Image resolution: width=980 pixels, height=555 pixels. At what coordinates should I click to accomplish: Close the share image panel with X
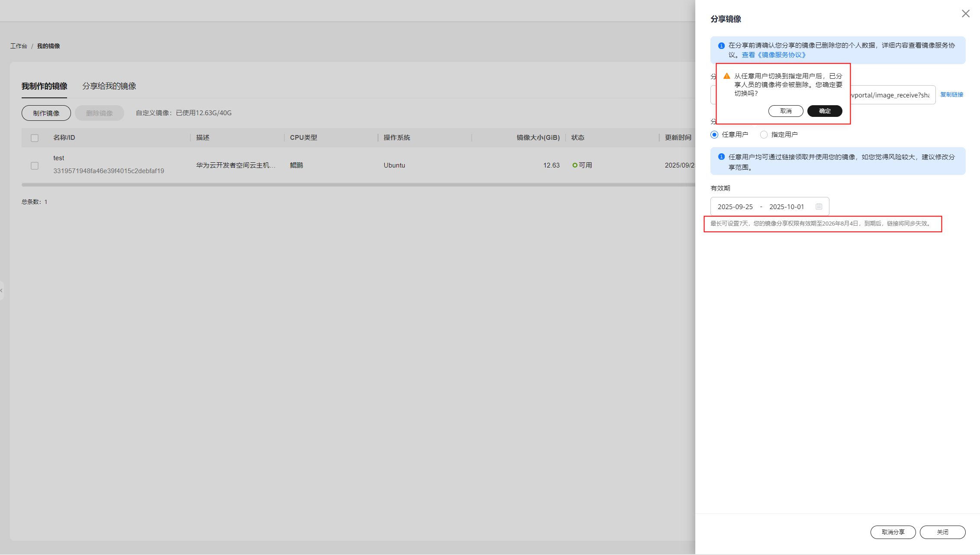pos(965,14)
